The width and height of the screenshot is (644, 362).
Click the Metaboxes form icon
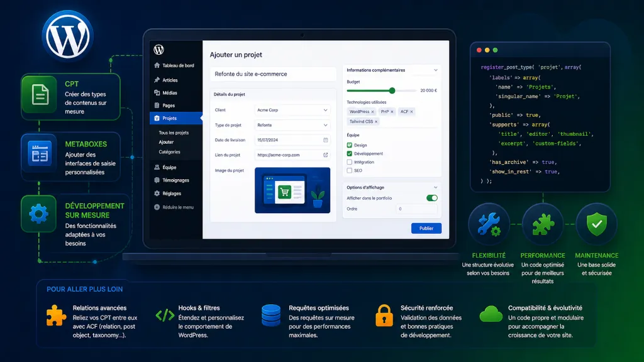tap(40, 155)
